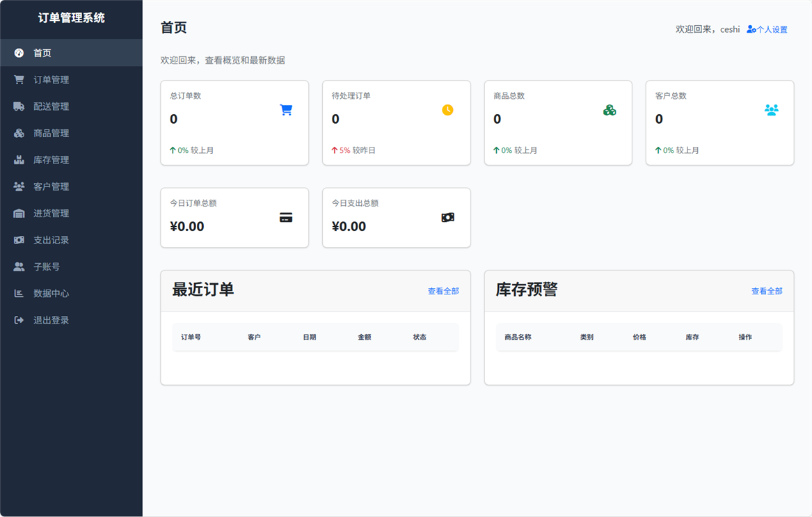Click the clock icon on 待处理订单 card
Screen dimensions: 812x517
point(447,109)
